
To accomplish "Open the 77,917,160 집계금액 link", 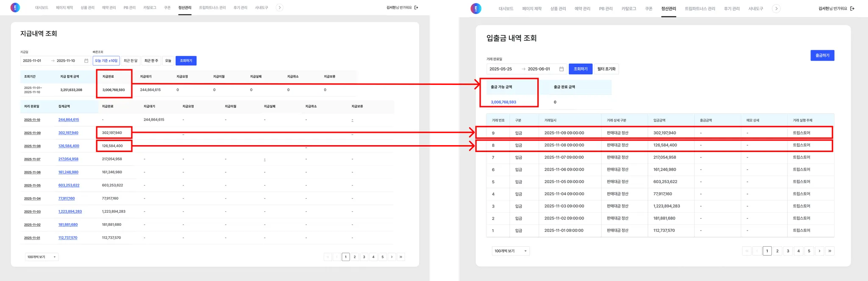I will pos(67,198).
